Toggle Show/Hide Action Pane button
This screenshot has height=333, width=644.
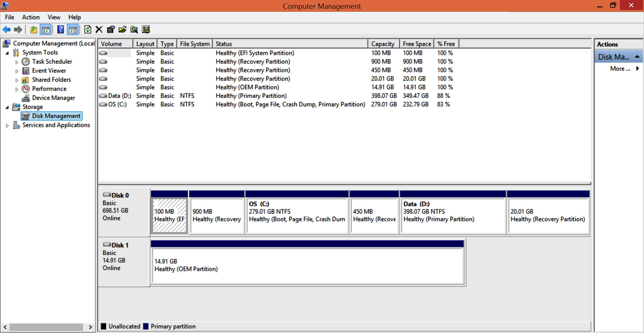[x=73, y=30]
